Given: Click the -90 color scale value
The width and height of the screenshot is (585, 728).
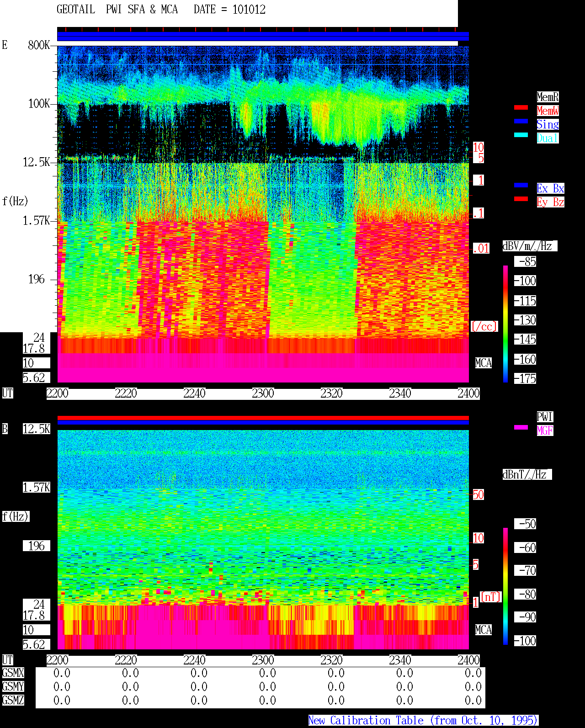Looking at the screenshot, I should click(525, 617).
